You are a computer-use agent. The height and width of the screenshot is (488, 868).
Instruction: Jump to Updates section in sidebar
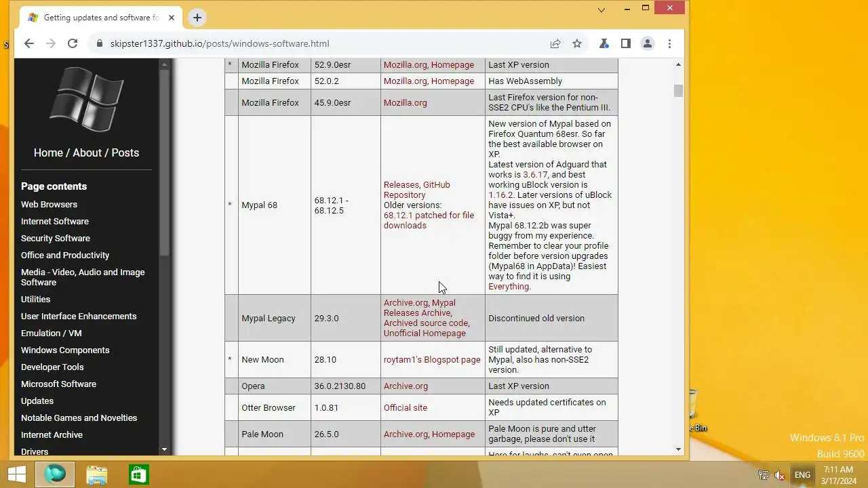pyautogui.click(x=37, y=401)
